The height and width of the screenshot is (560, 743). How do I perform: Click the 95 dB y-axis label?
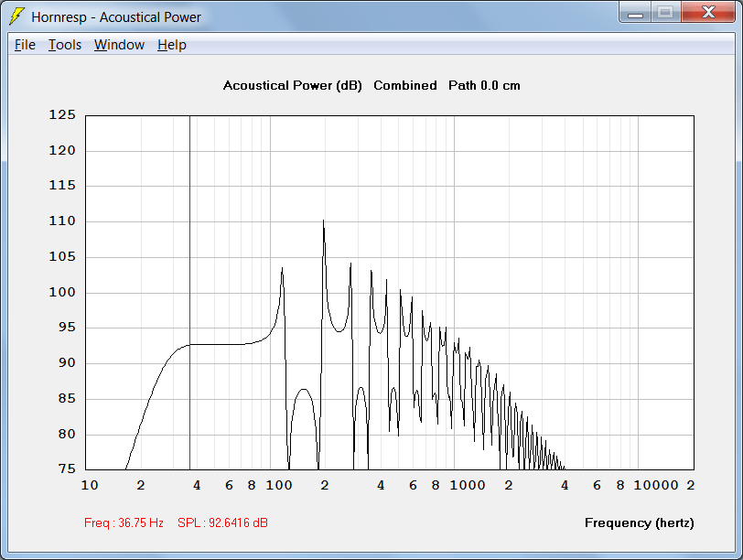[x=67, y=328]
